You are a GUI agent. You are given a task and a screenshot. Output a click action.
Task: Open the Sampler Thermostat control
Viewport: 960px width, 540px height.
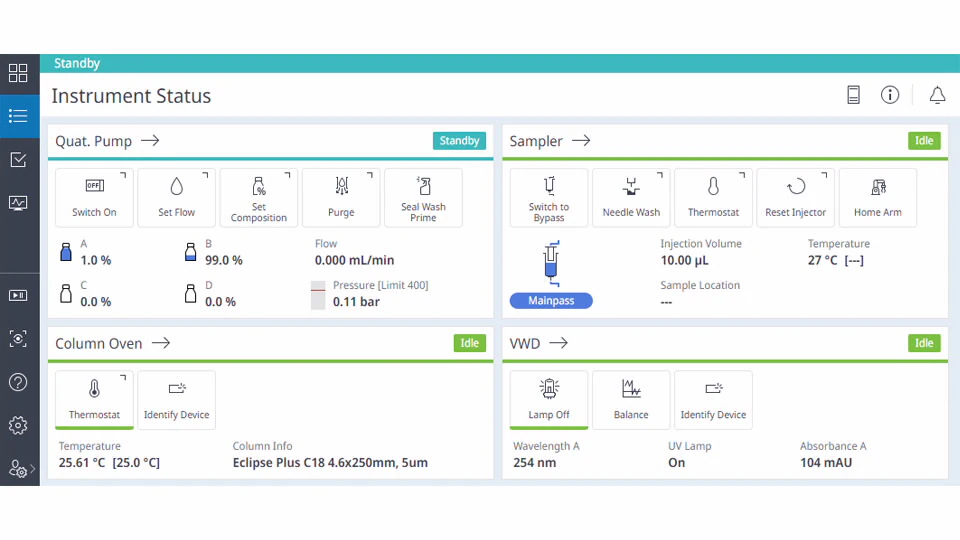[x=713, y=198]
